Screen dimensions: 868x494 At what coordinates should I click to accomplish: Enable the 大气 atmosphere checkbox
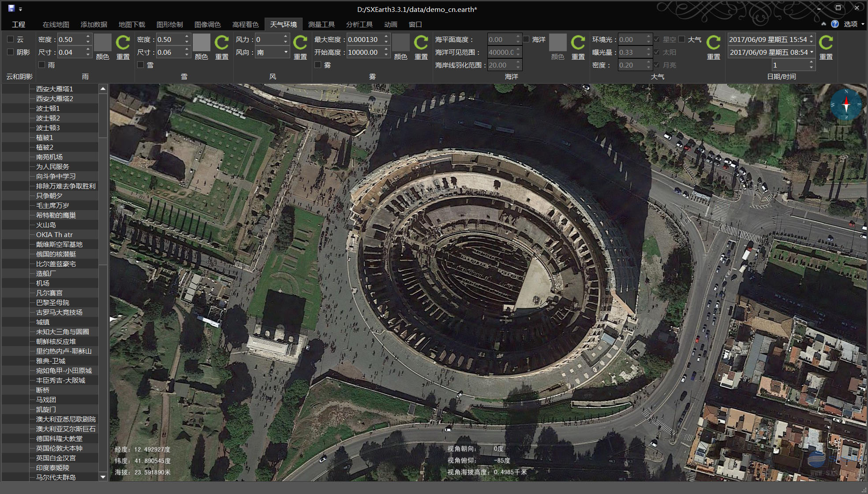pyautogui.click(x=682, y=39)
